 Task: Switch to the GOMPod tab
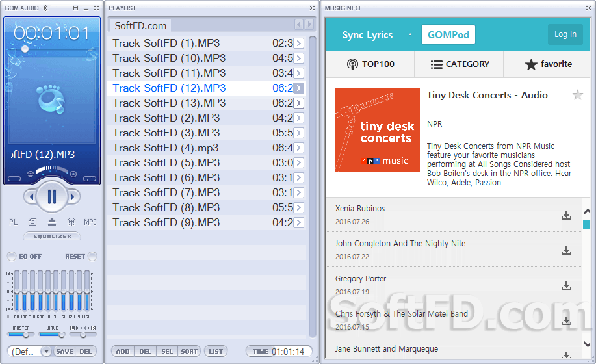coord(448,34)
